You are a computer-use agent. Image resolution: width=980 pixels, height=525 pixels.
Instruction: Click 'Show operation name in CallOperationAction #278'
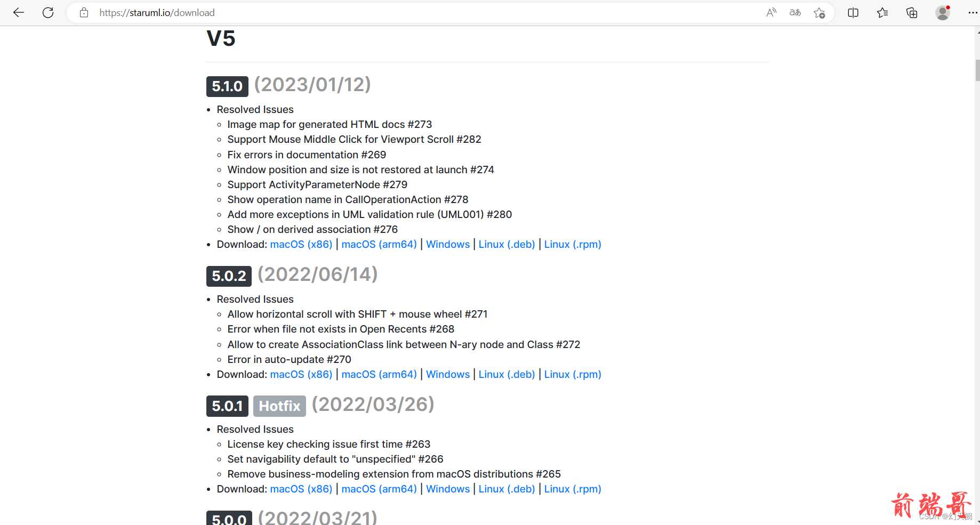tap(348, 199)
